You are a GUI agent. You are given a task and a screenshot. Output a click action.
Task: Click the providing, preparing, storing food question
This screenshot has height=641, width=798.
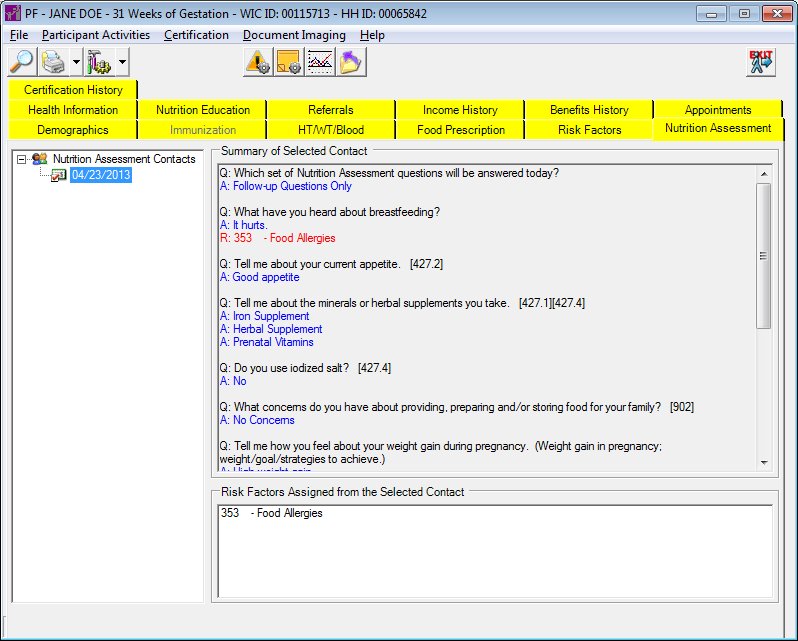point(457,407)
